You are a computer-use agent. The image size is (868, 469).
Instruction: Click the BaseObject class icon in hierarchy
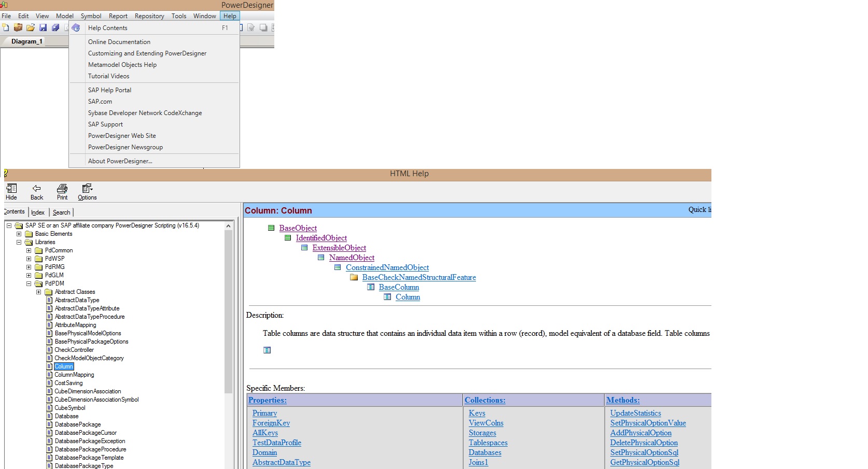[x=271, y=228]
